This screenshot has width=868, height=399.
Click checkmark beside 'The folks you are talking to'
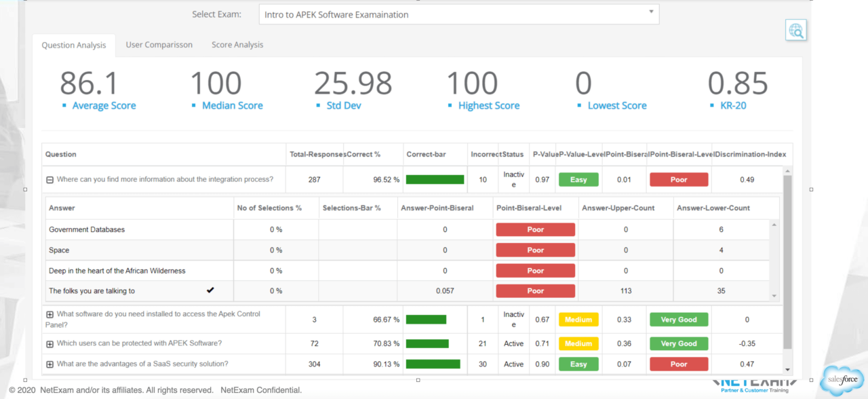pyautogui.click(x=210, y=290)
